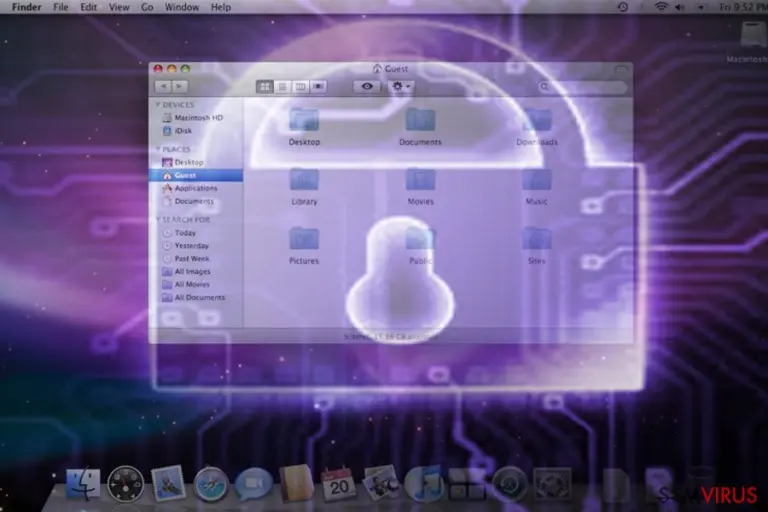Collapse the SEARCH FOR sidebar section
The height and width of the screenshot is (512, 768).
coord(158,219)
